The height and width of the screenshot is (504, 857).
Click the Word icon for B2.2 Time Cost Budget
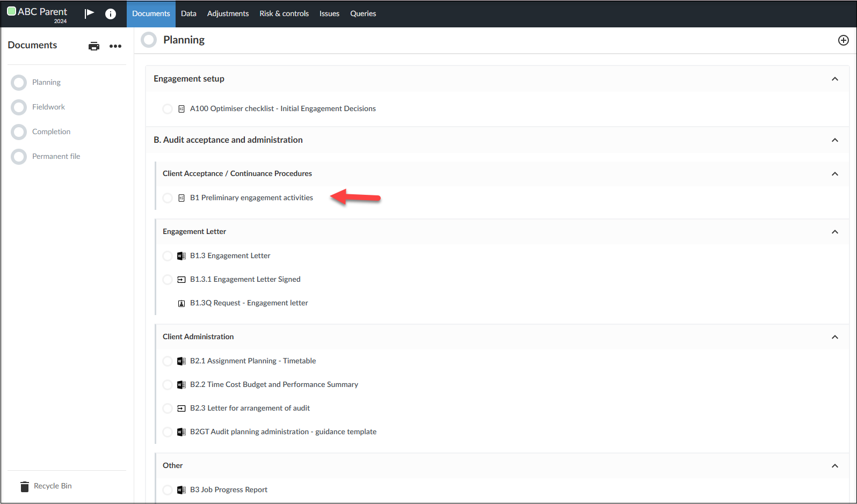coord(181,385)
